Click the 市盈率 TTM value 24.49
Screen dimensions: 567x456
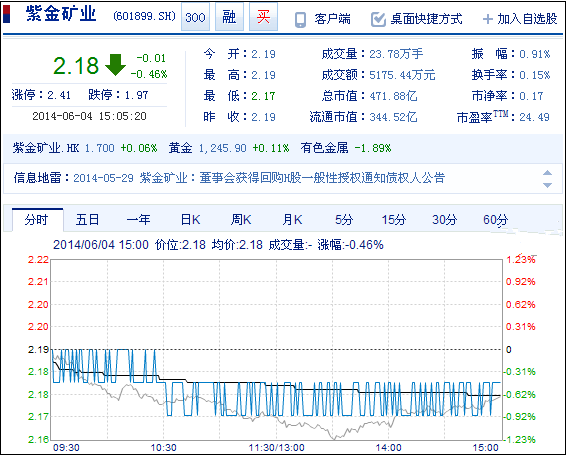[534, 117]
